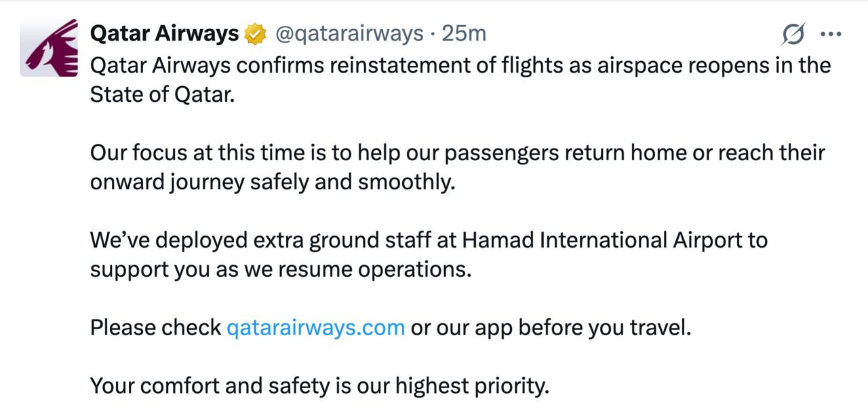The width and height of the screenshot is (868, 416).
Task: Click the 25m post timestamp
Action: [464, 33]
